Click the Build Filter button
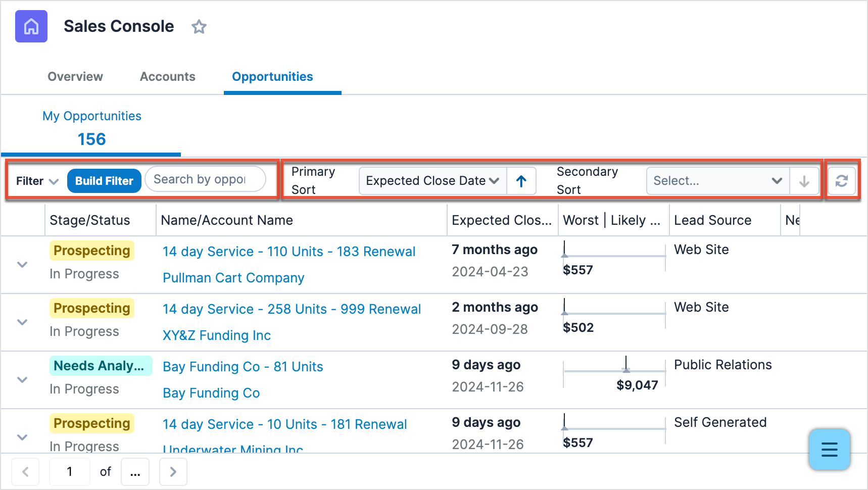The width and height of the screenshot is (868, 490). [x=104, y=181]
